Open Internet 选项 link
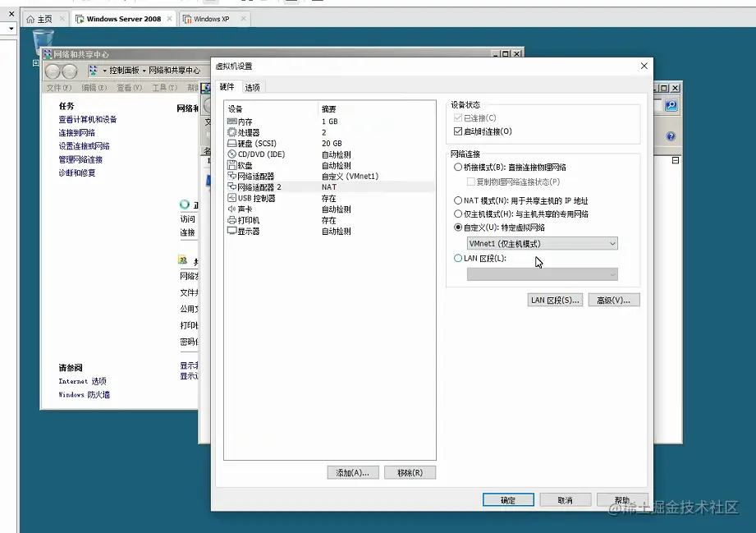The width and height of the screenshot is (756, 533). (x=82, y=381)
